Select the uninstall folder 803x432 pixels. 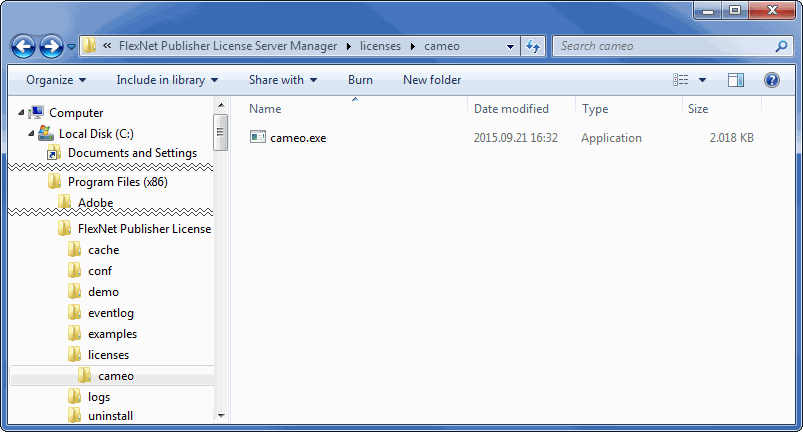(x=111, y=416)
